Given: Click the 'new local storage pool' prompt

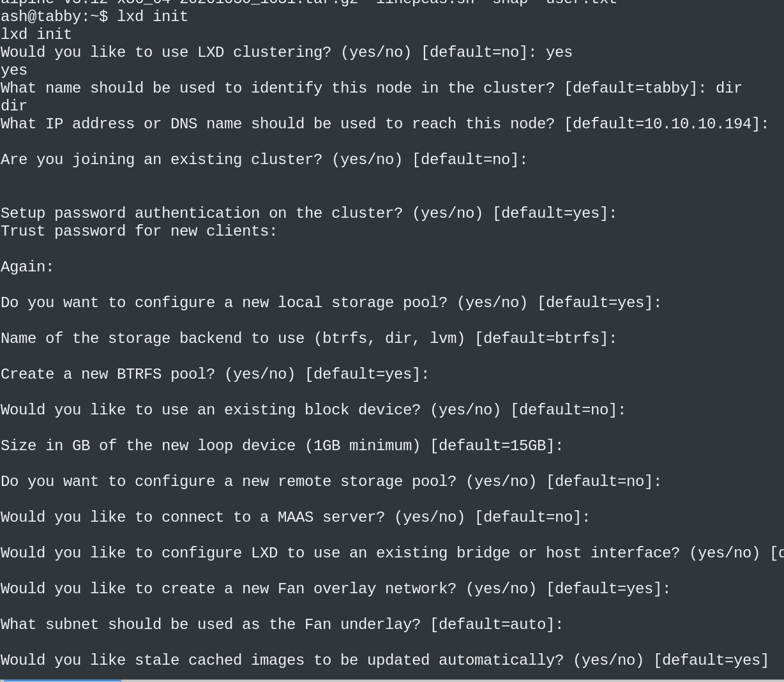Looking at the screenshot, I should (x=331, y=302).
